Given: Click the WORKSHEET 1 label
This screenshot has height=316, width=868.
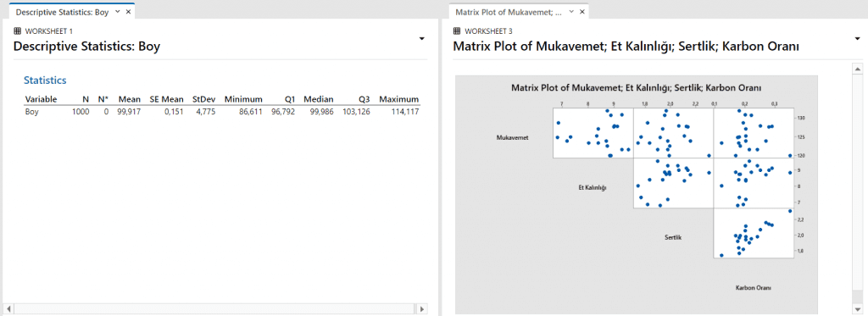Looking at the screenshot, I should pyautogui.click(x=48, y=31).
